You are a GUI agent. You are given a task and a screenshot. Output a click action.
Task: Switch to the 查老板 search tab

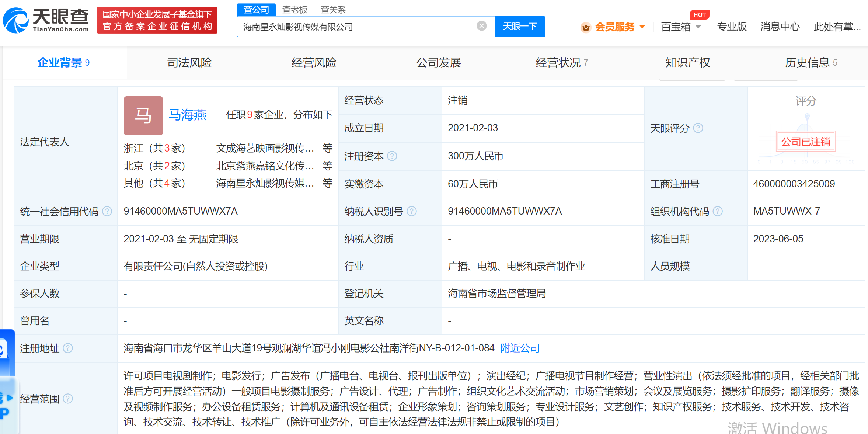294,10
